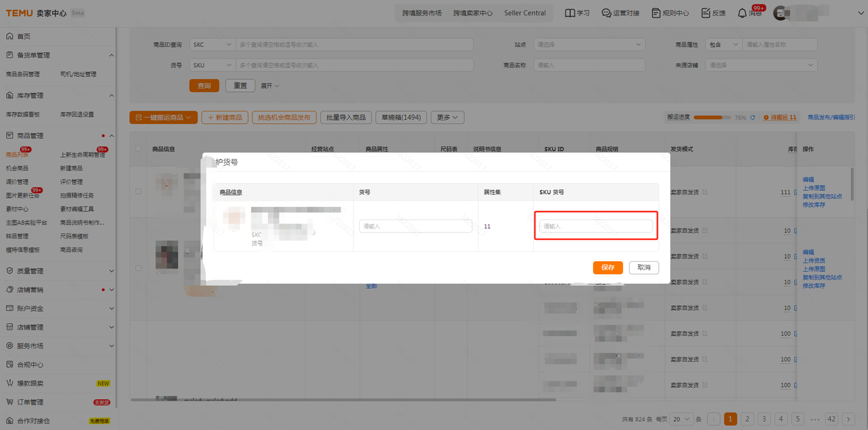Expand the 更多 dropdown button
Image resolution: width=868 pixels, height=430 pixels.
pyautogui.click(x=447, y=118)
